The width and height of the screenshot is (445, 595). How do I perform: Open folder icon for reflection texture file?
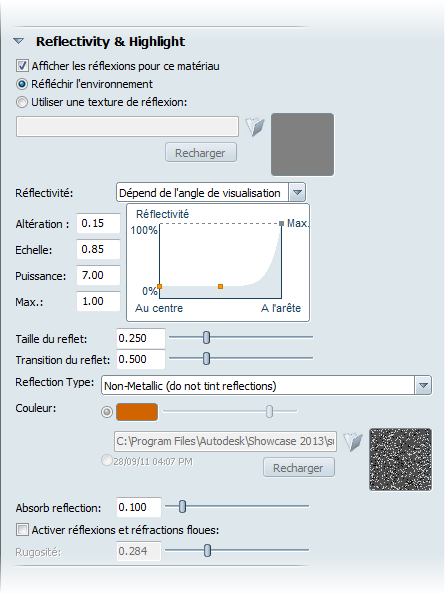[255, 127]
